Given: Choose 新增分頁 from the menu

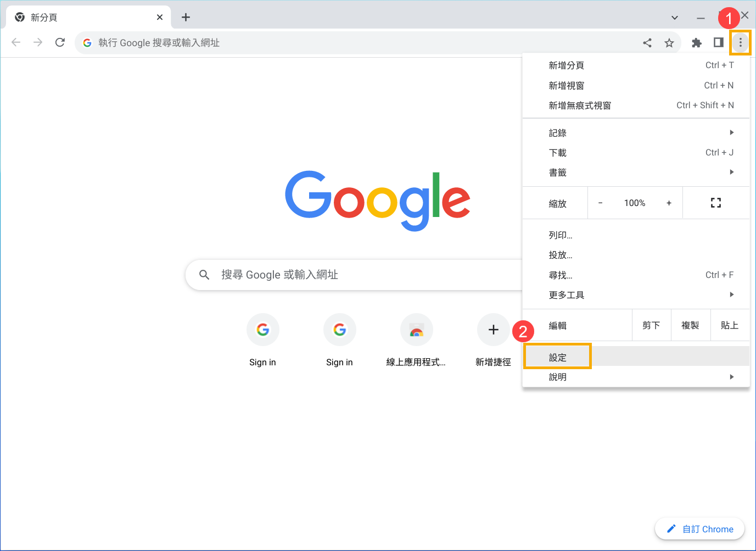Looking at the screenshot, I should click(x=636, y=65).
